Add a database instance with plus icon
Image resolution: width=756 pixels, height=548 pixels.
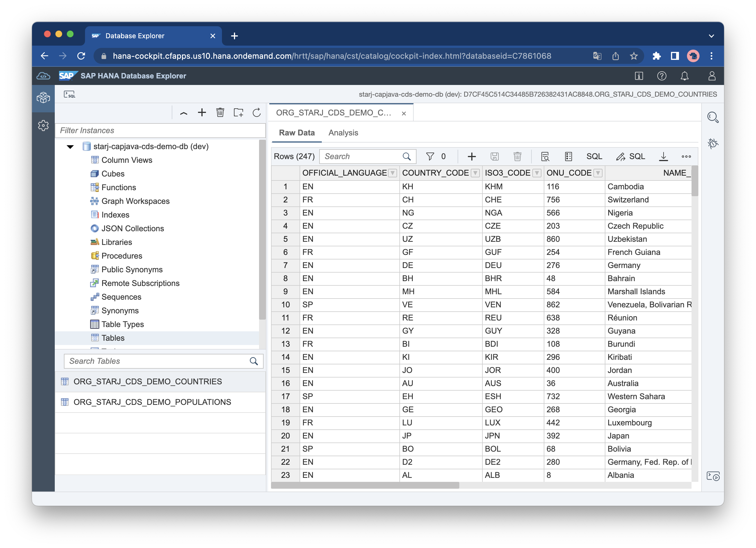202,113
